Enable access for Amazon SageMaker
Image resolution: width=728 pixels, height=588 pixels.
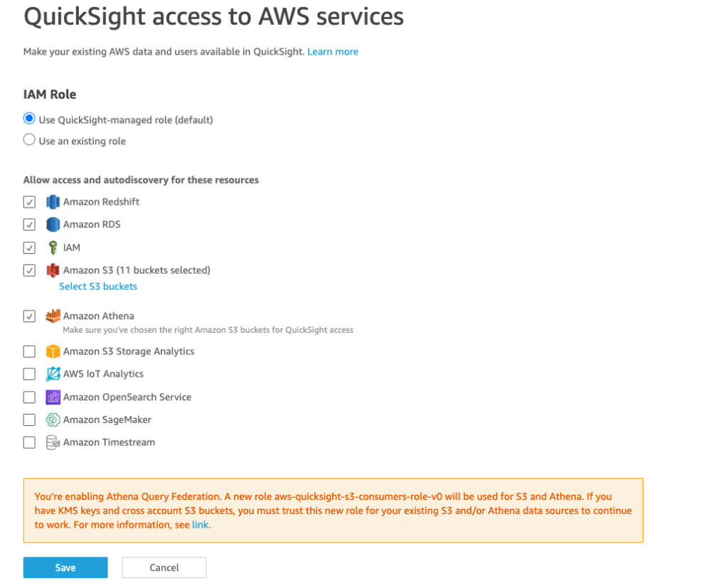[x=29, y=419]
